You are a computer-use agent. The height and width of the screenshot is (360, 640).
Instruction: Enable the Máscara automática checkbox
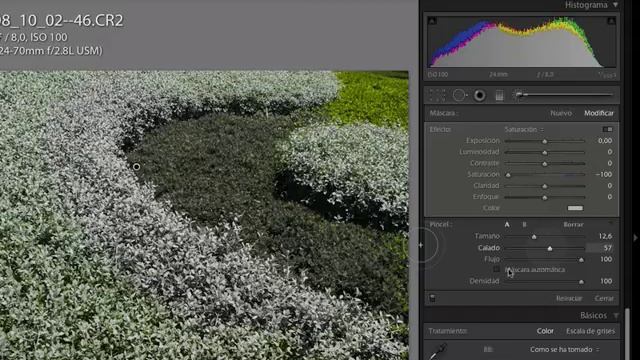coord(496,269)
